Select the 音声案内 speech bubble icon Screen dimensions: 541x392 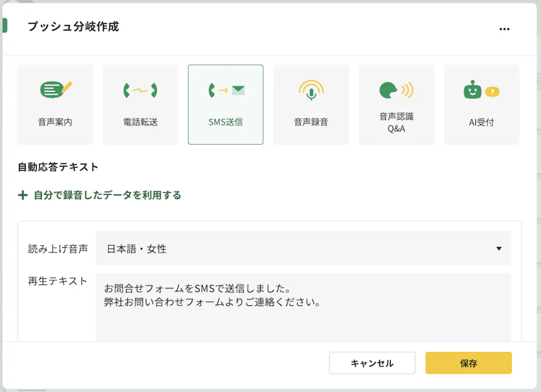(56, 90)
